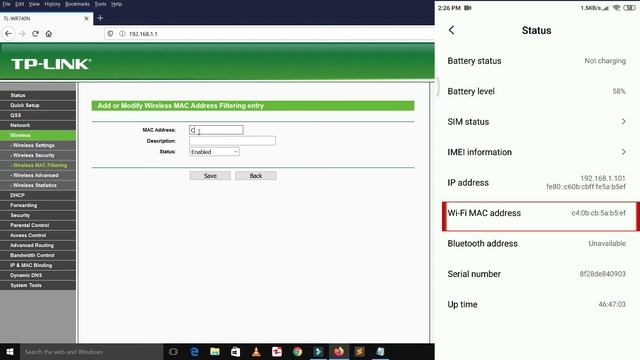Open Bandwidth Control in sidebar

(38, 255)
